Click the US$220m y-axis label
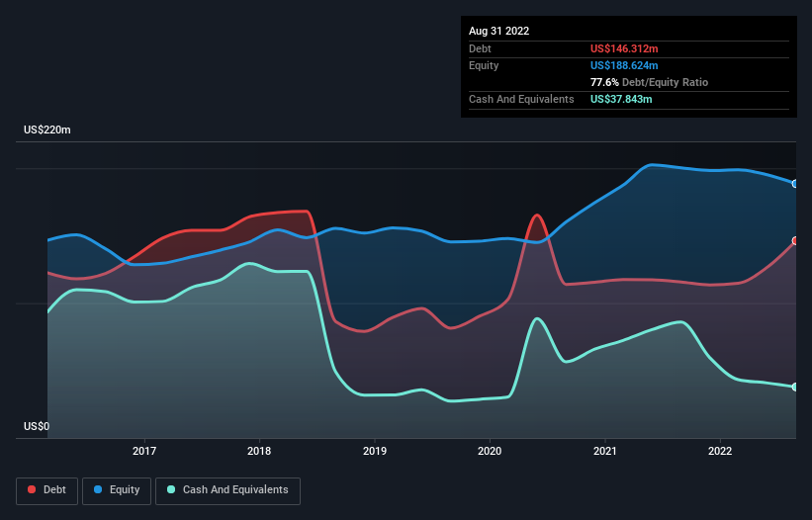Image resolution: width=812 pixels, height=520 pixels. (47, 130)
